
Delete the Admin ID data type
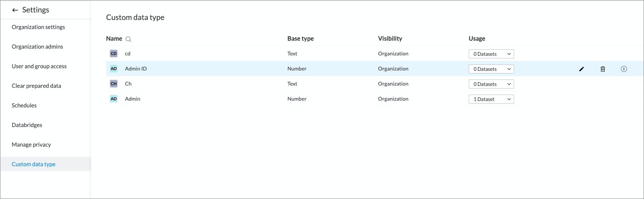[x=603, y=69]
